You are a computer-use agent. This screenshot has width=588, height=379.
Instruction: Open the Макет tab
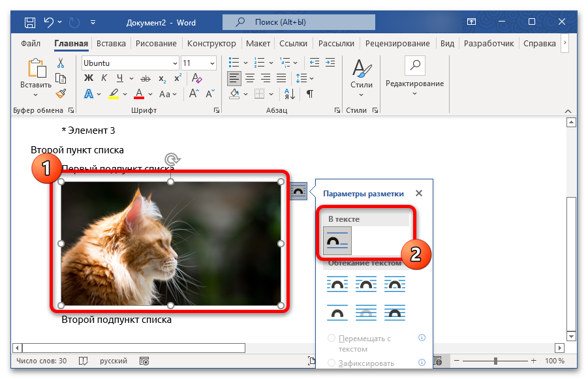click(258, 44)
